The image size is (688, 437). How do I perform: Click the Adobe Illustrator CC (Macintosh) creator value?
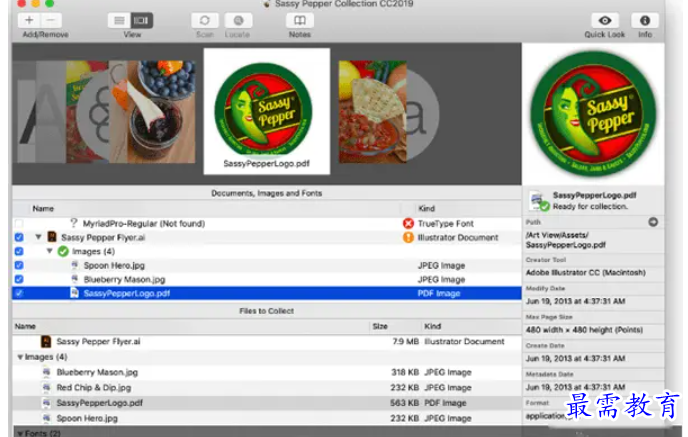pyautogui.click(x=585, y=272)
